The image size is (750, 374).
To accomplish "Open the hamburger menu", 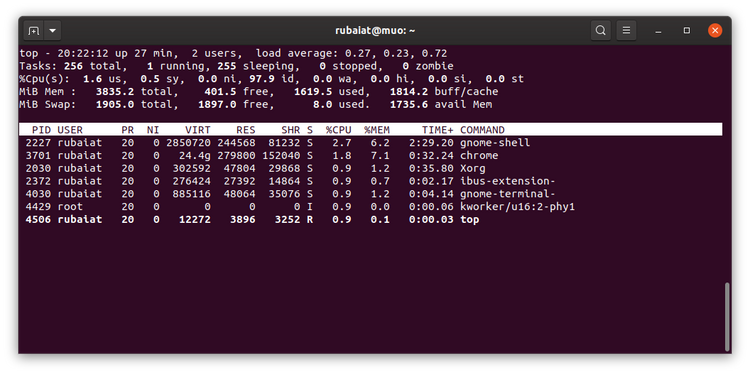I will [x=626, y=31].
